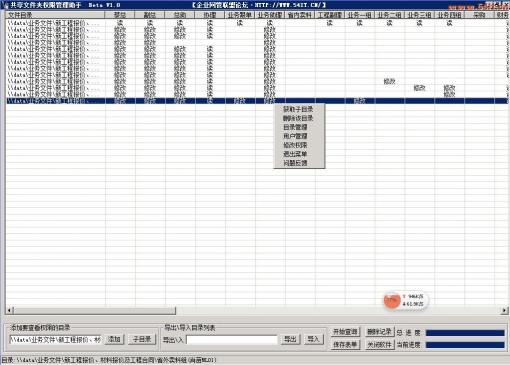Choose 获取子目录 from the context menu

[x=298, y=109]
